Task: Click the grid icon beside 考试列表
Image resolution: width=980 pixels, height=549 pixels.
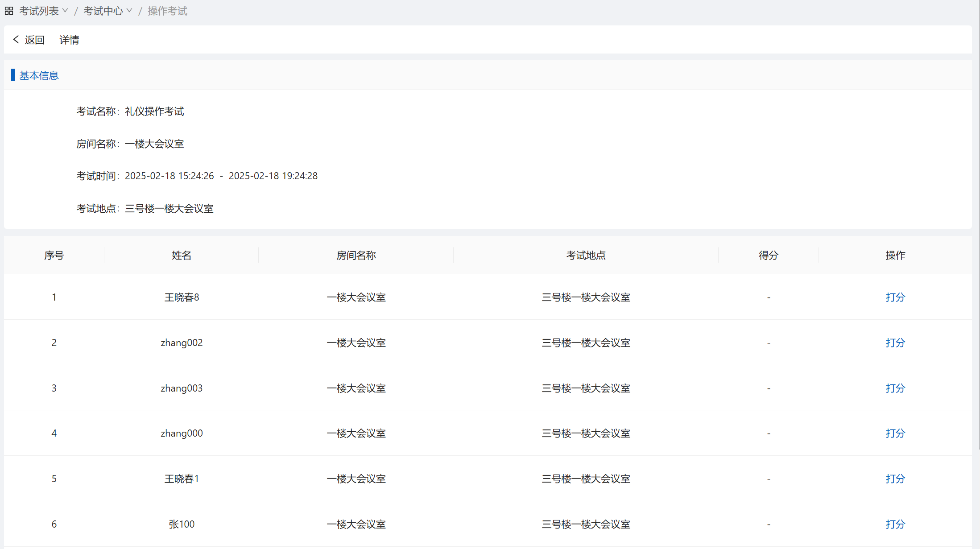Action: (x=9, y=11)
